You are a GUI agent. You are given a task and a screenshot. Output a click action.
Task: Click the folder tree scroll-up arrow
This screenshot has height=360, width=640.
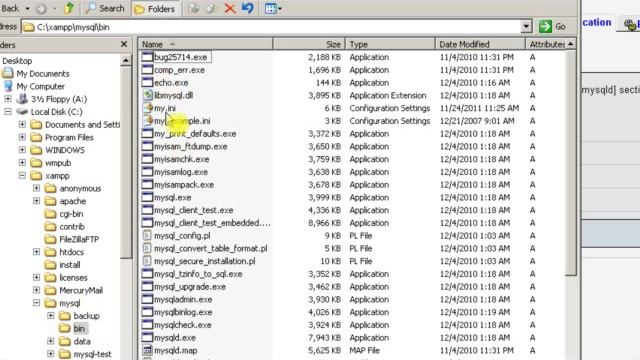(x=126, y=60)
